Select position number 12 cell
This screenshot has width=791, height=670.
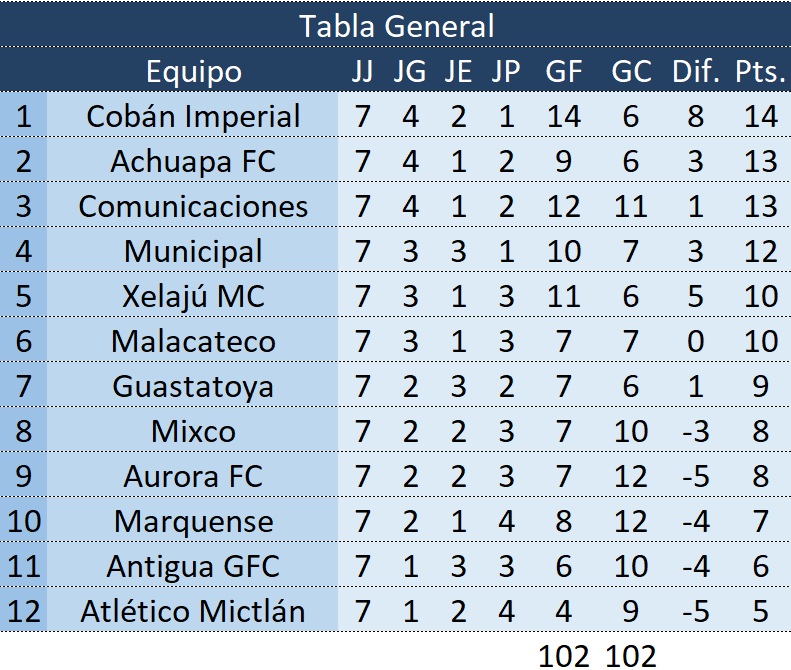[x=24, y=611]
